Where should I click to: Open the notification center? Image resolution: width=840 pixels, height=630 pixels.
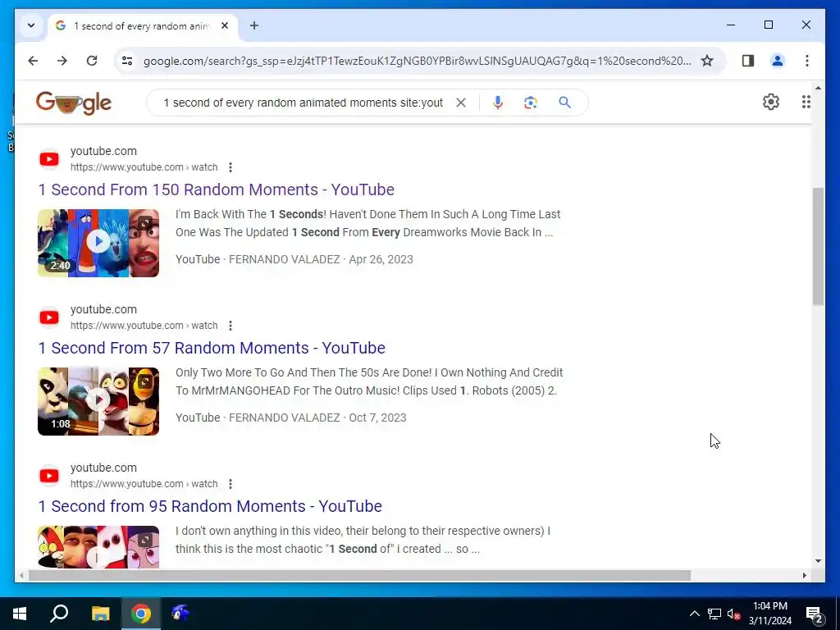tap(815, 614)
